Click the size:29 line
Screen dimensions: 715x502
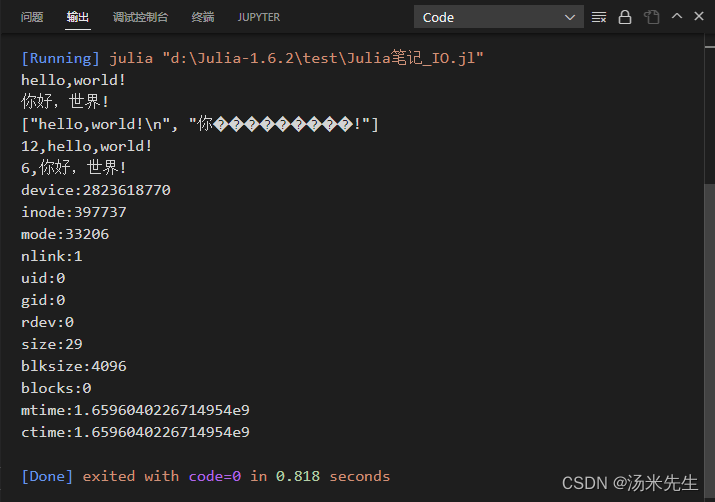pos(52,344)
